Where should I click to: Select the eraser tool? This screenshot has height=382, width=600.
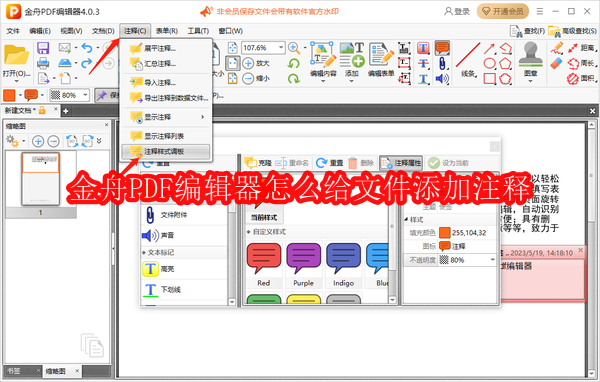click(x=557, y=63)
